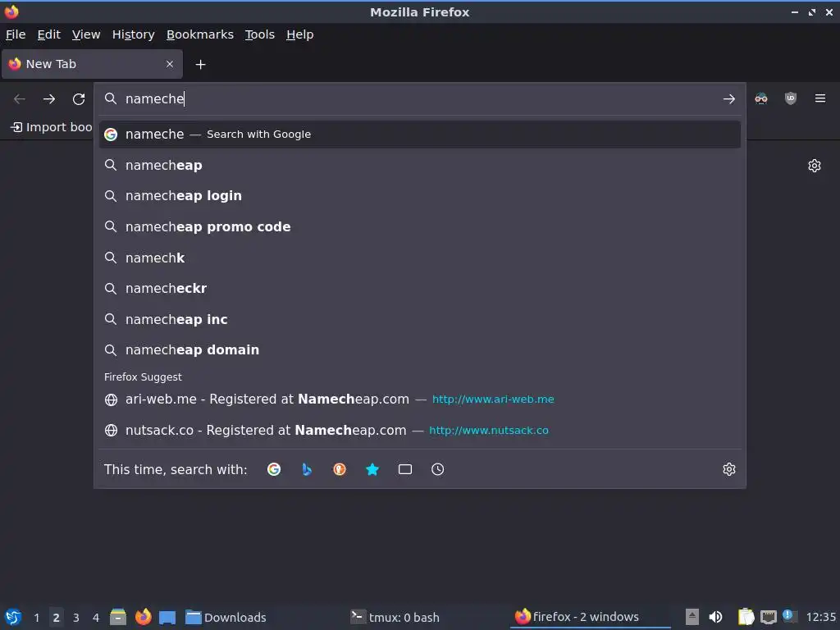Search history with the clock icon
840x630 pixels.
pos(438,469)
